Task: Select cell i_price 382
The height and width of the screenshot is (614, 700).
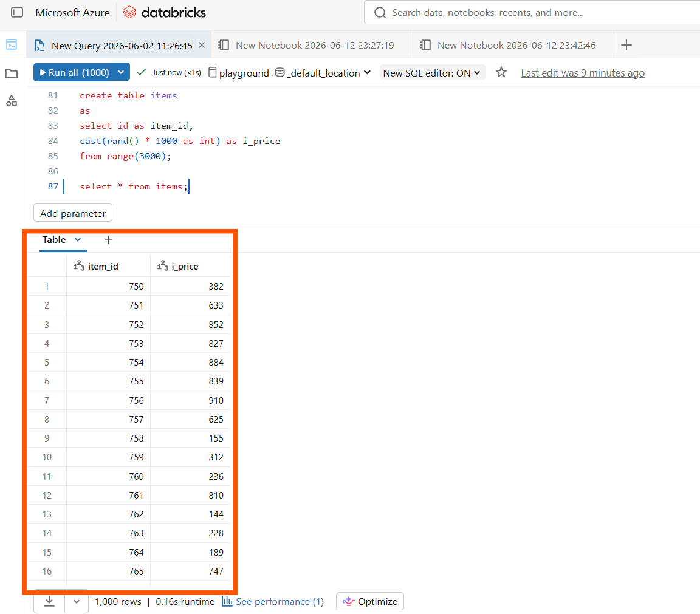Action: (x=190, y=287)
